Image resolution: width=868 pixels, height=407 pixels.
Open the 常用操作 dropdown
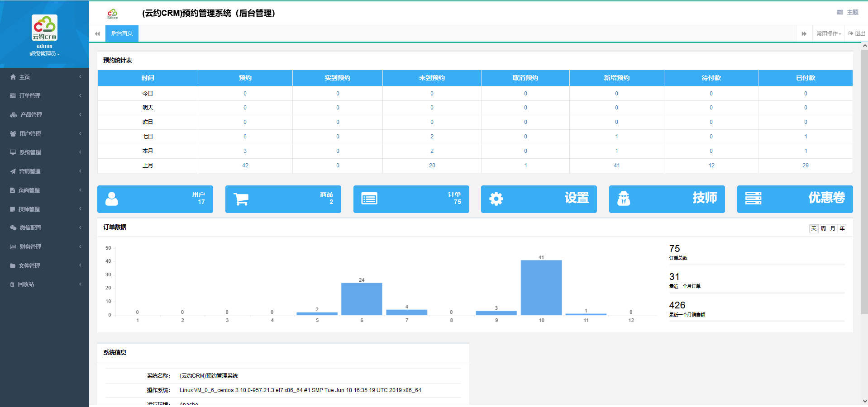point(828,34)
